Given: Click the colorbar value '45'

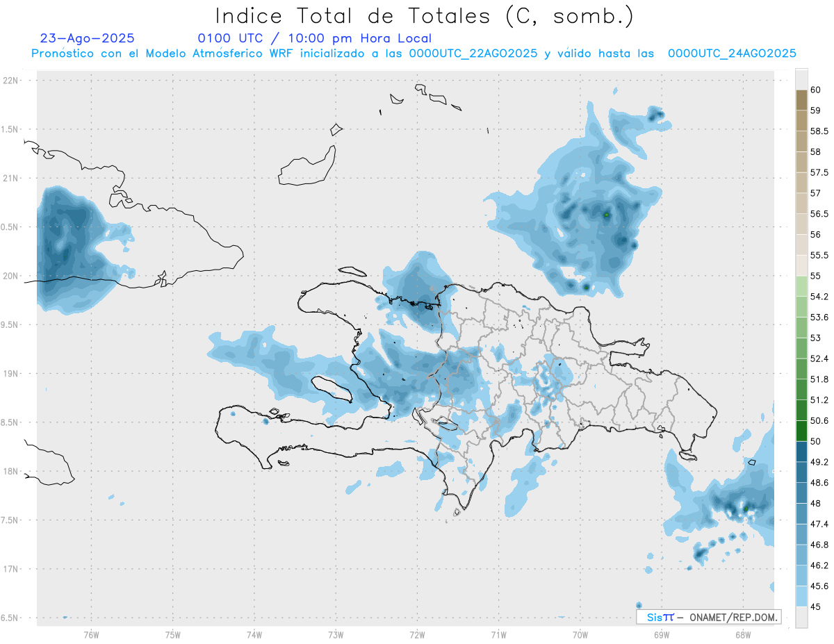Looking at the screenshot, I should coord(816,606).
